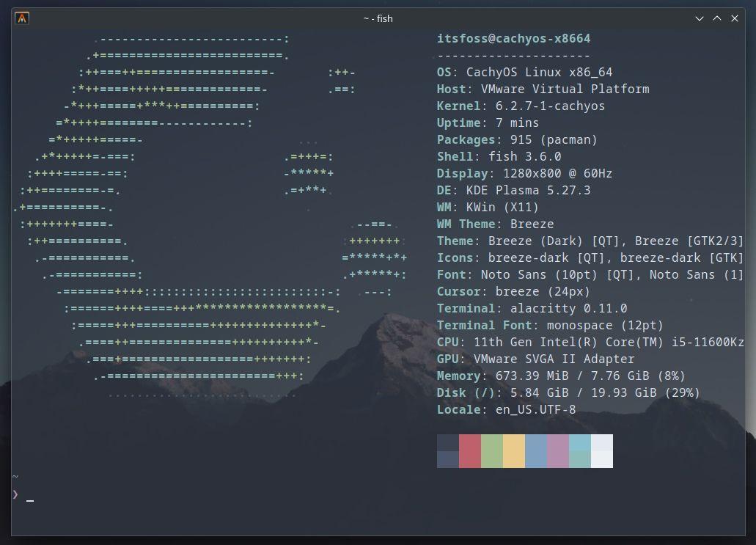756x545 pixels.
Task: Click the purple color swatch
Action: [x=557, y=450]
